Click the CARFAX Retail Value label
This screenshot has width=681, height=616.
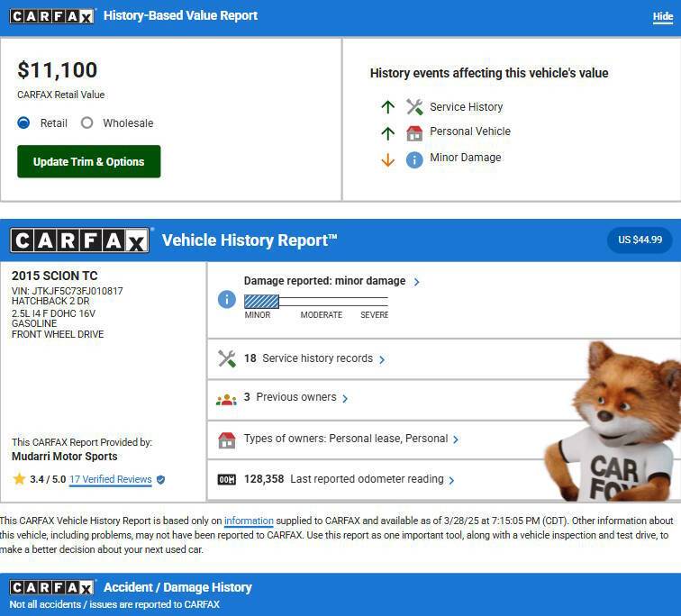click(61, 95)
